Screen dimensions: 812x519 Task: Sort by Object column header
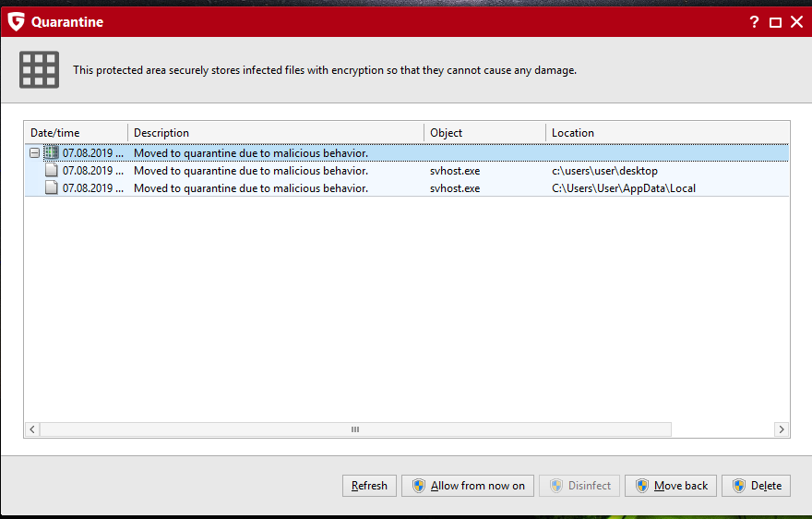[x=484, y=133]
